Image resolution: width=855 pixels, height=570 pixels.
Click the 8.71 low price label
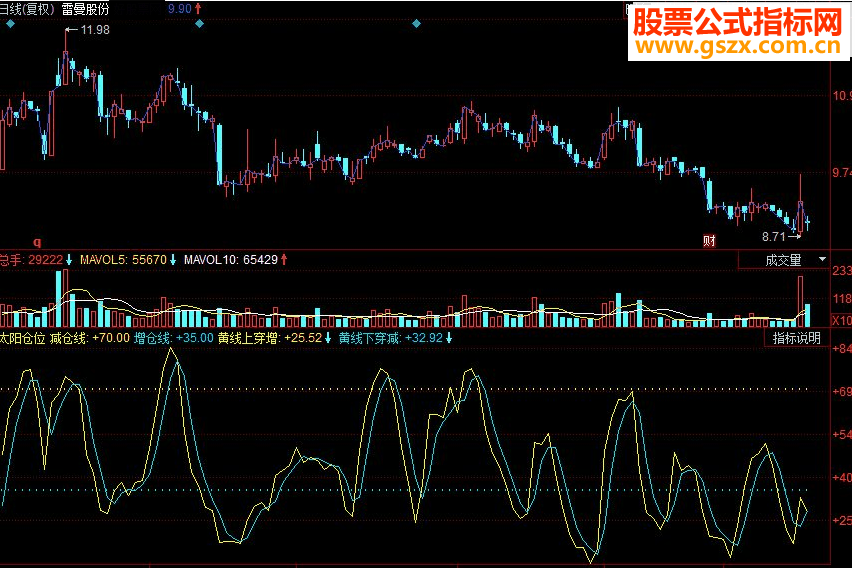(x=774, y=237)
